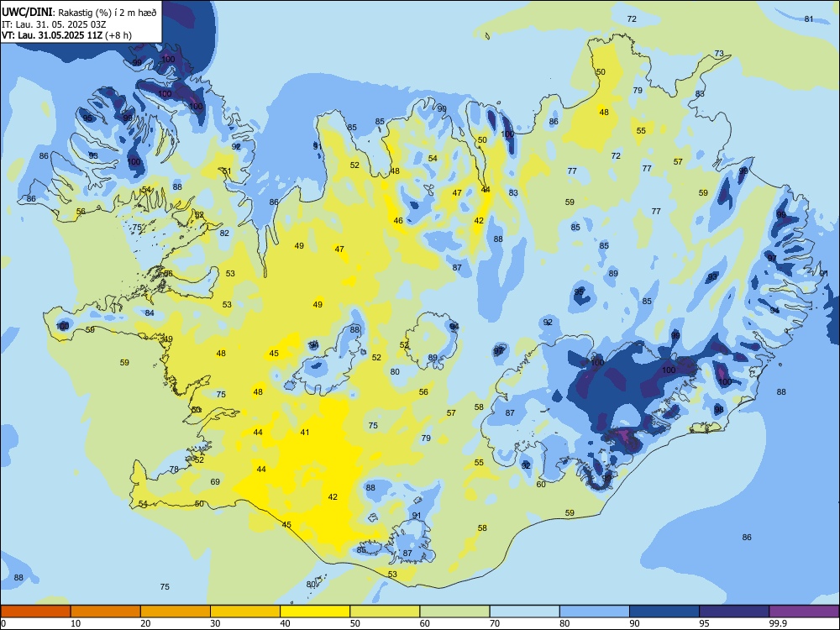Click the value 87 on the southern ice cap

407,554
